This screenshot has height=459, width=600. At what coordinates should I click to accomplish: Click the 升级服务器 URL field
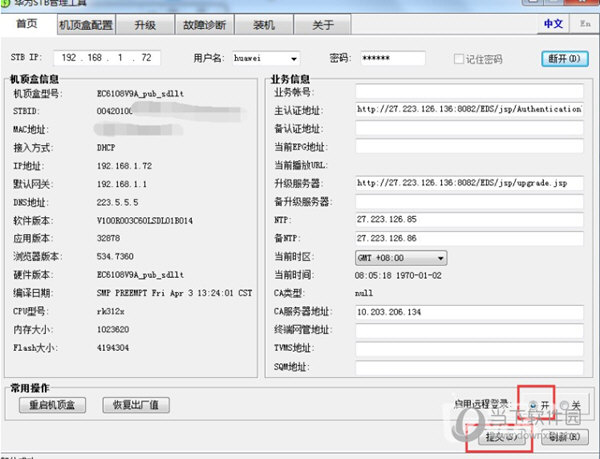point(469,183)
